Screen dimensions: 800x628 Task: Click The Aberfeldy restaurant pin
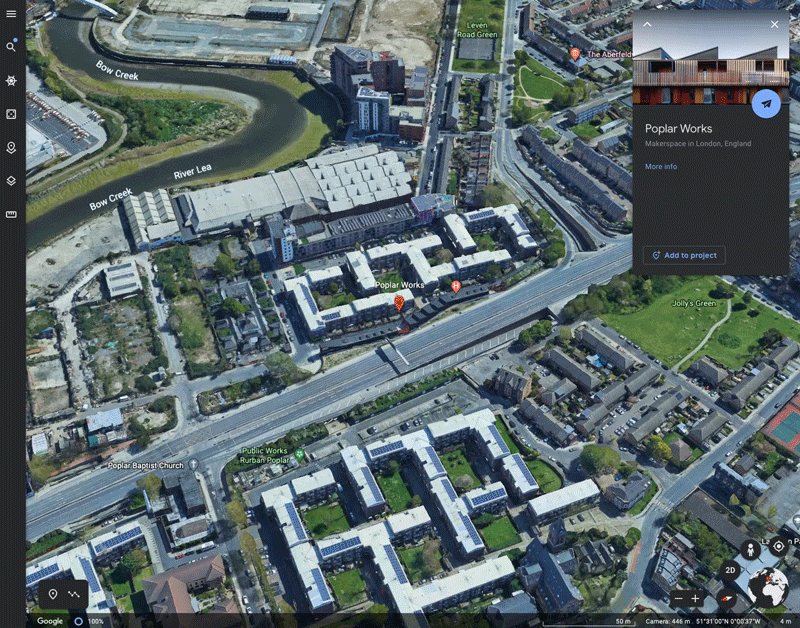coord(575,54)
